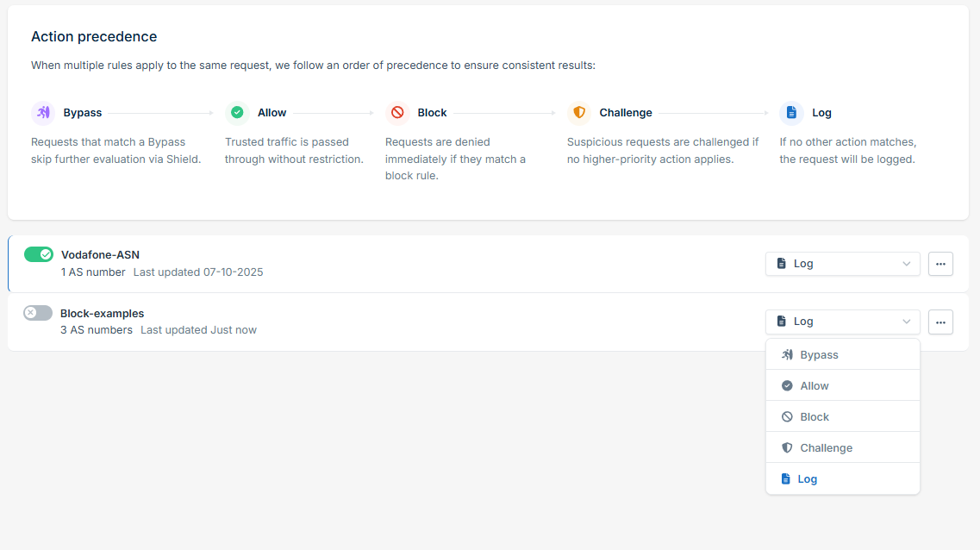Image resolution: width=980 pixels, height=550 pixels.
Task: Select Allow from the action menu
Action: [x=842, y=385]
